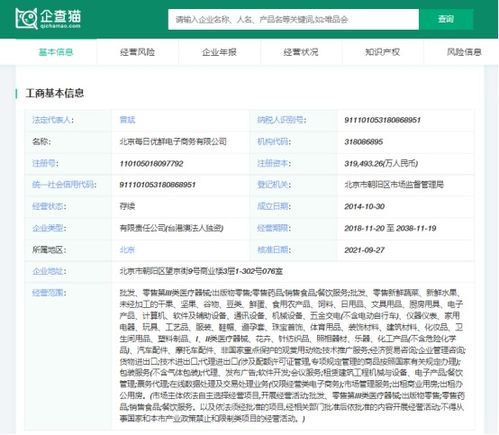Select the 存续 operating status value

coord(127,206)
